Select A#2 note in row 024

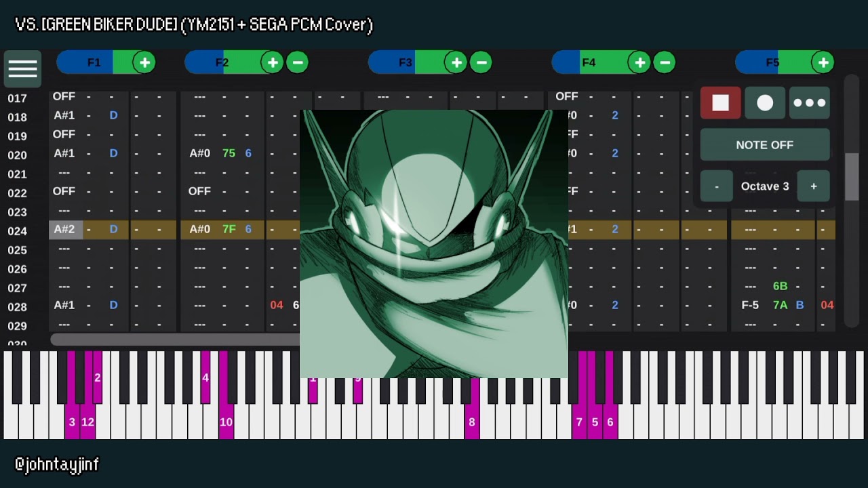click(64, 230)
